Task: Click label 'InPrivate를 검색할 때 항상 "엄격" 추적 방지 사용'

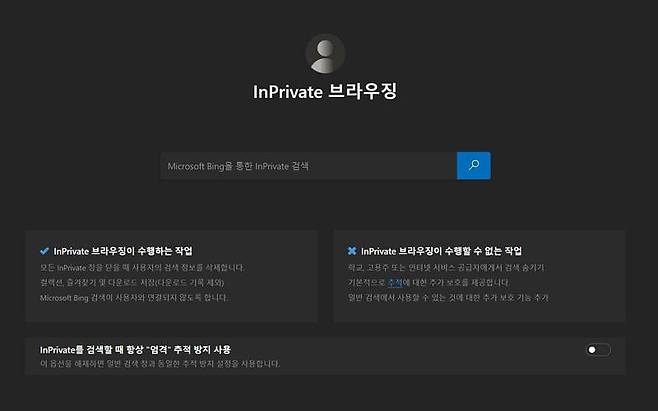Action: pyautogui.click(x=136, y=349)
